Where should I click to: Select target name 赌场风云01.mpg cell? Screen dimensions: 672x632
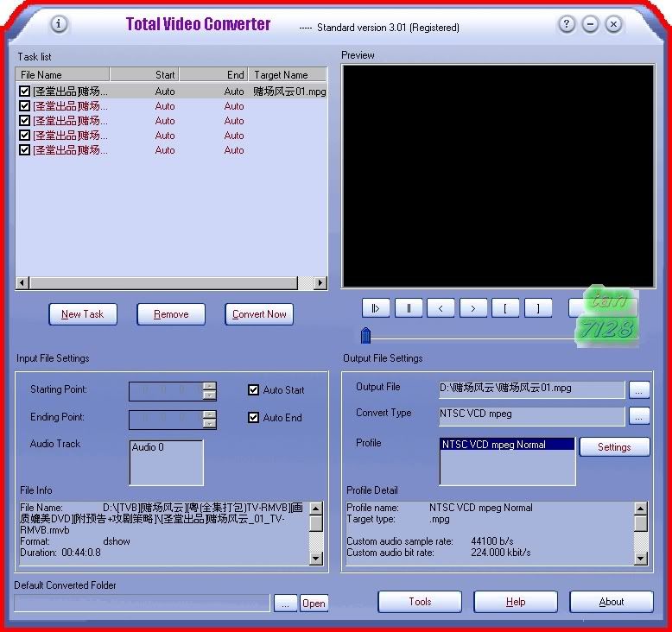[289, 92]
